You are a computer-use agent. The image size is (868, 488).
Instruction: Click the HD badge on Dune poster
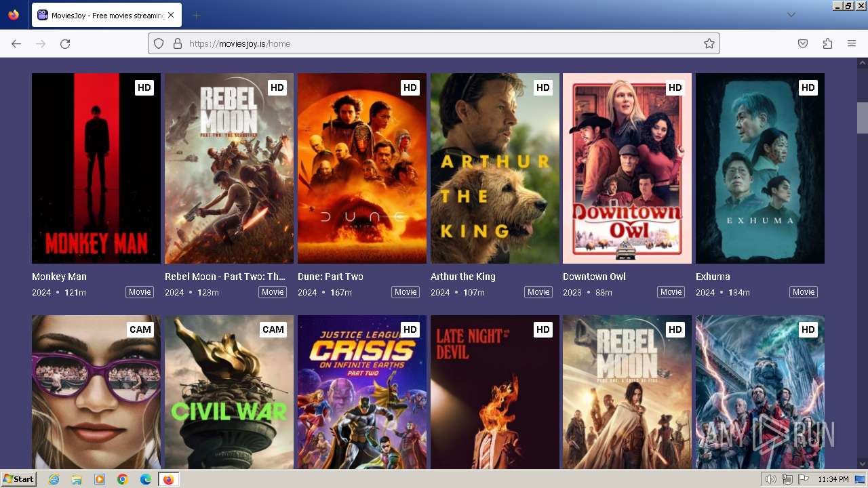tap(410, 87)
